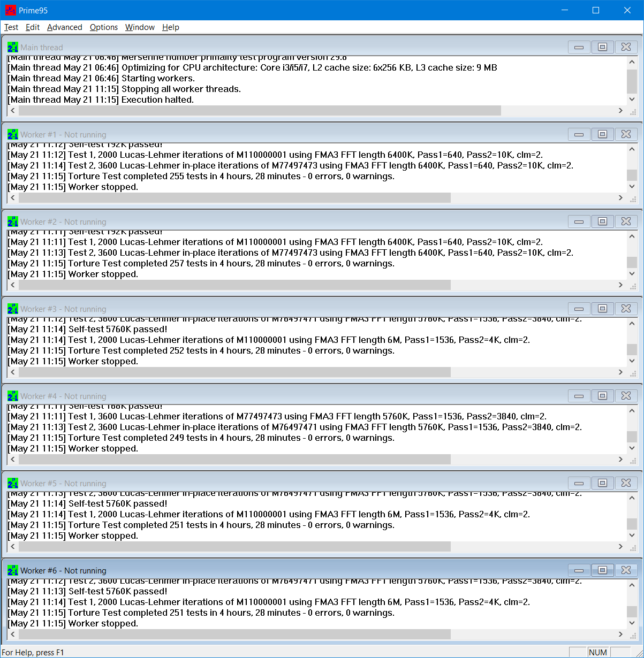Click Worker #4 'completed 249 tests' line

tap(201, 438)
